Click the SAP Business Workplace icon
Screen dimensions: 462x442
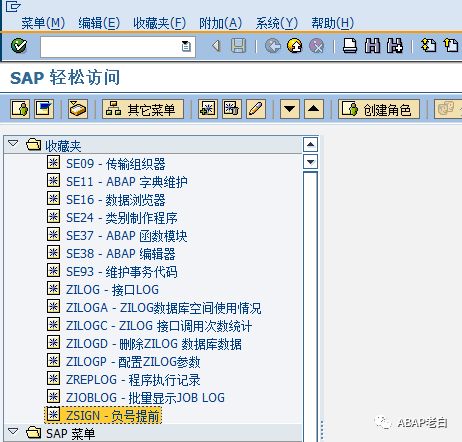[x=78, y=109]
